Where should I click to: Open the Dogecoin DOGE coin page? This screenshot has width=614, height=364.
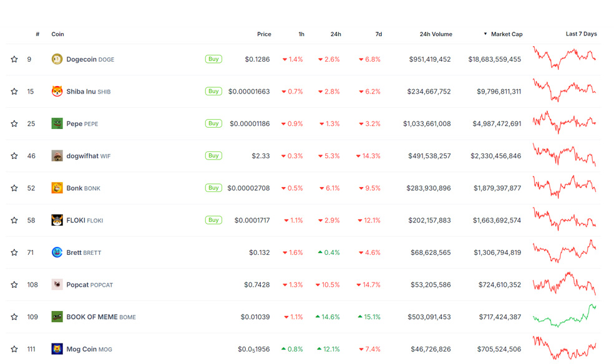coord(90,59)
